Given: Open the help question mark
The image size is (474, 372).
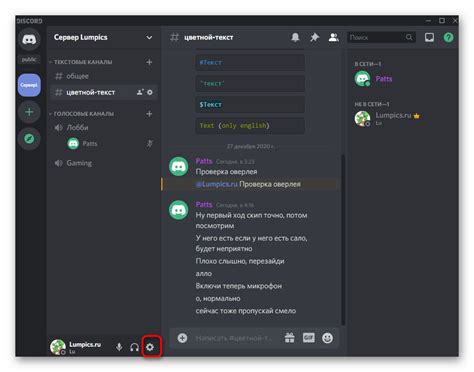Looking at the screenshot, I should click(449, 37).
